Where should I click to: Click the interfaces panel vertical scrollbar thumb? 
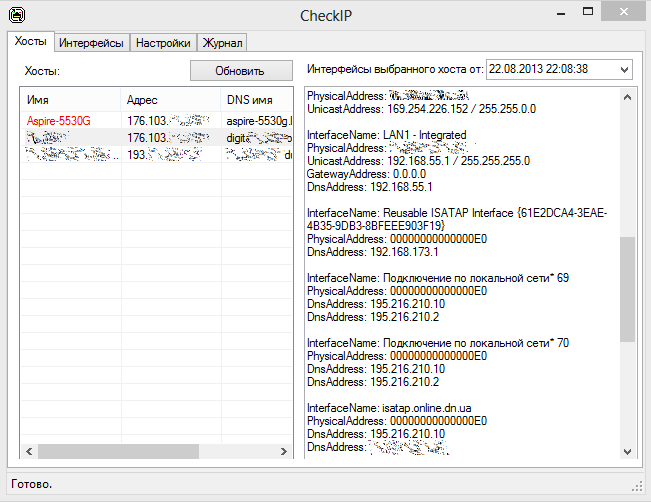click(627, 289)
